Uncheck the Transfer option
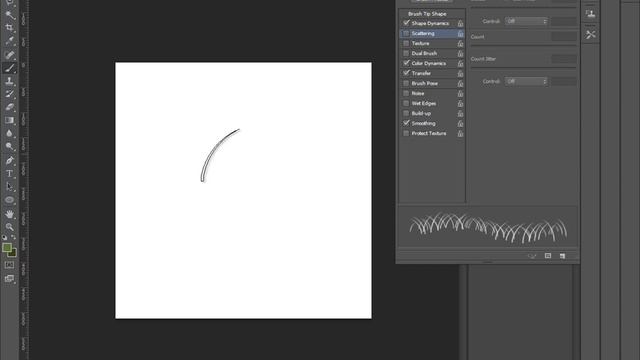The width and height of the screenshot is (640, 360). coord(406,73)
